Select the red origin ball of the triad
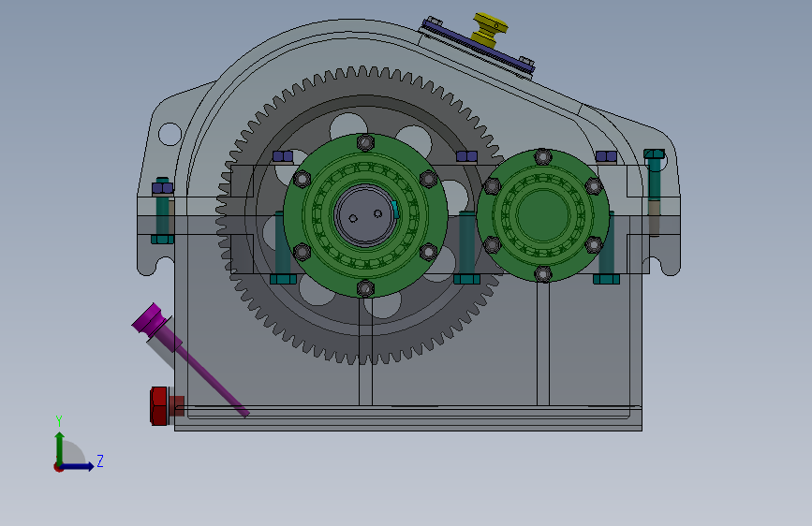The height and width of the screenshot is (526, 812). click(58, 467)
